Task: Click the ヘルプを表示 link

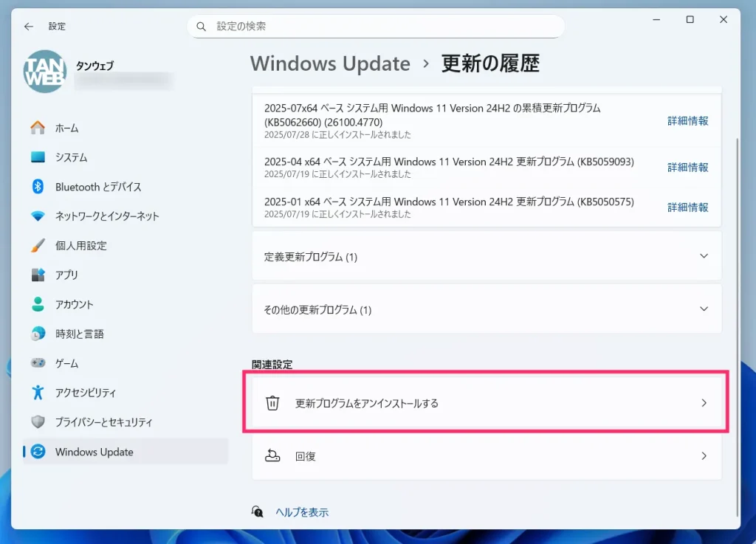Action: [302, 512]
